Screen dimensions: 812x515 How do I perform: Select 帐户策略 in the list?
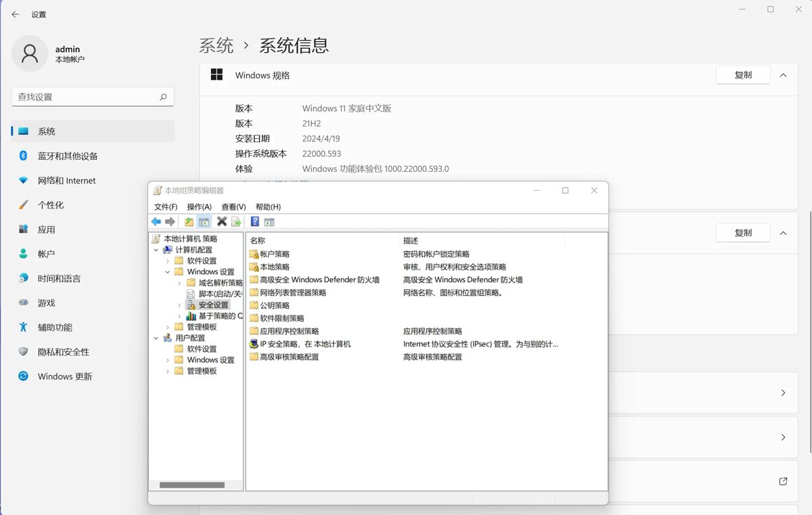pyautogui.click(x=275, y=254)
